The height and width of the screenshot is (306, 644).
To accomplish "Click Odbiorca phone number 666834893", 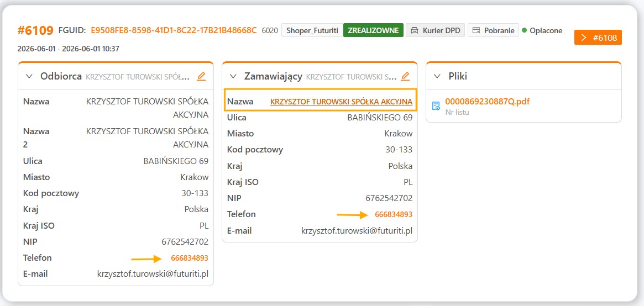I will [190, 258].
